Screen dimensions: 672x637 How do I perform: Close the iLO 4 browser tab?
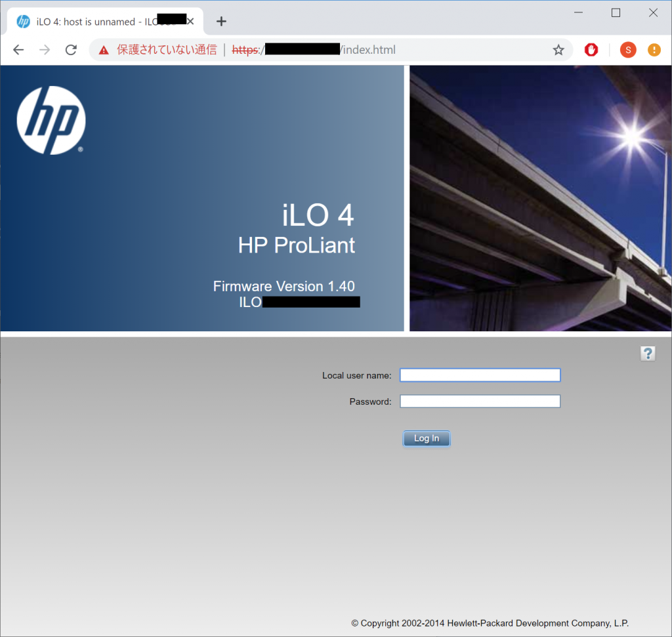pos(190,21)
